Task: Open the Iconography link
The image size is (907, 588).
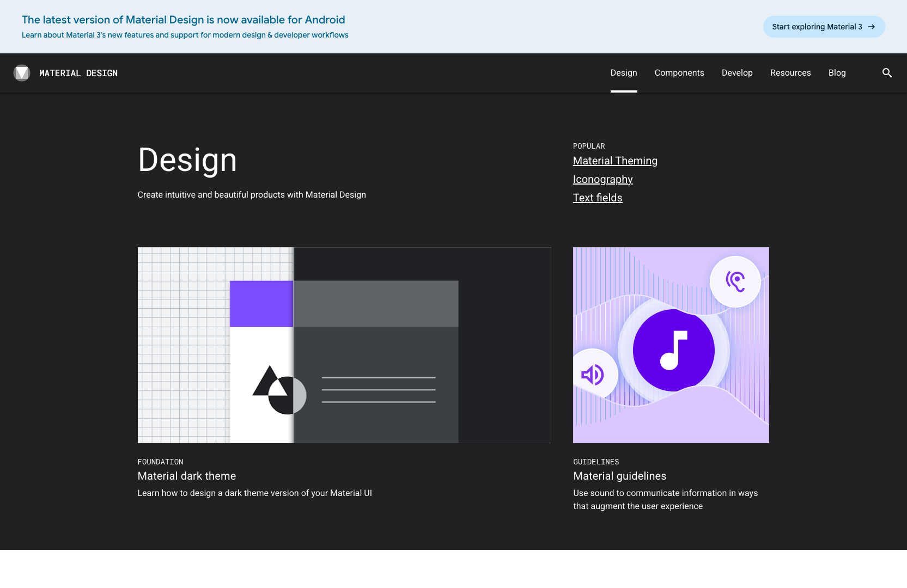Action: pos(602,179)
